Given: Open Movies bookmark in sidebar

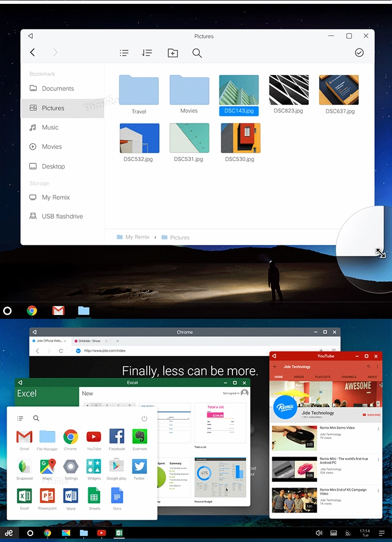Looking at the screenshot, I should (x=62, y=146).
